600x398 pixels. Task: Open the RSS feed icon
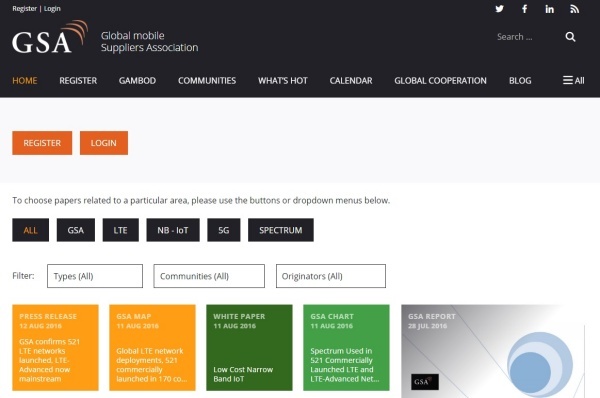574,9
